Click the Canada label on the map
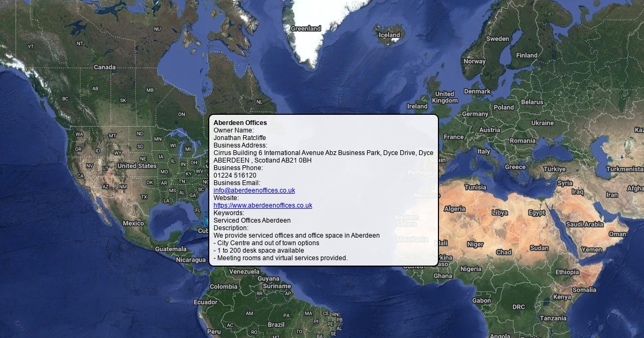The image size is (644, 338). click(105, 67)
